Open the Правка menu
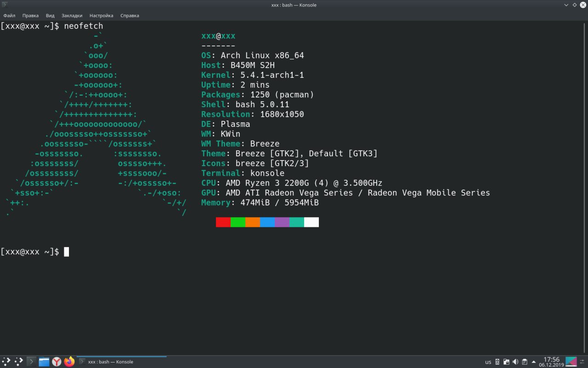Viewport: 588px width, 368px height. coord(30,15)
